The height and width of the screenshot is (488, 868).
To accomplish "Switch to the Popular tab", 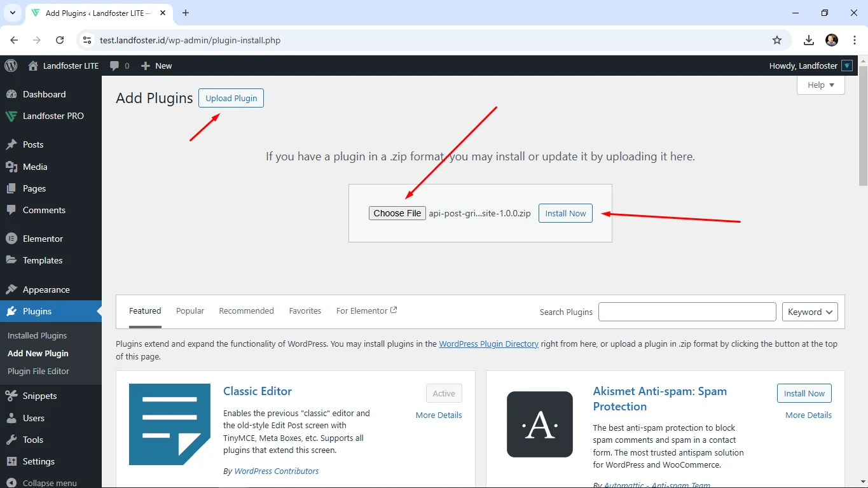I will coord(190,311).
